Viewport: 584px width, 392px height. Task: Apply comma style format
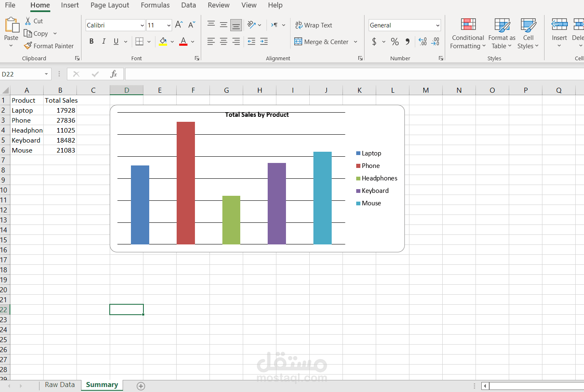point(407,41)
